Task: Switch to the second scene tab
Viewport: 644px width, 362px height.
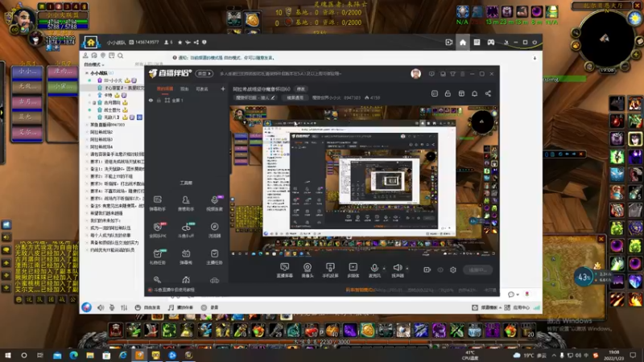Action: (x=184, y=88)
